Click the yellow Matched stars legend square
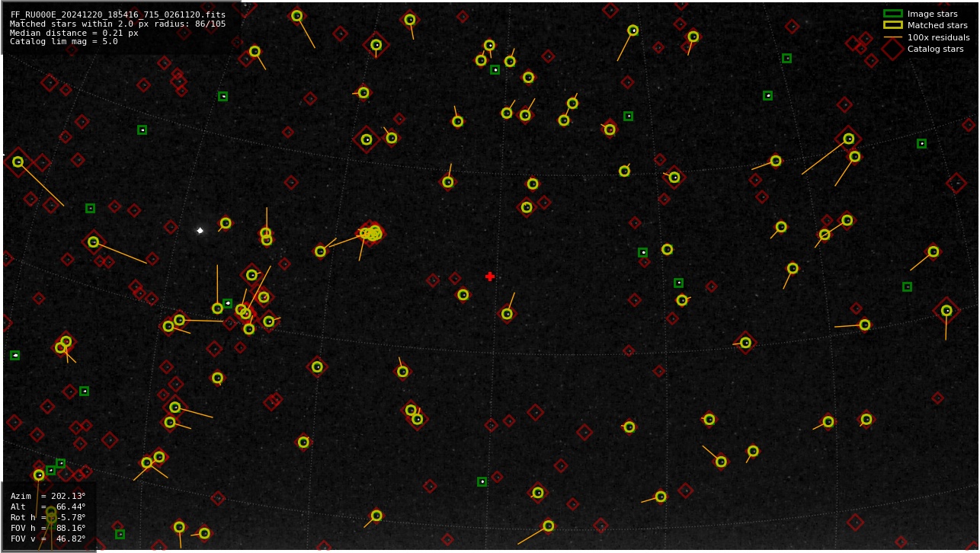 click(892, 25)
